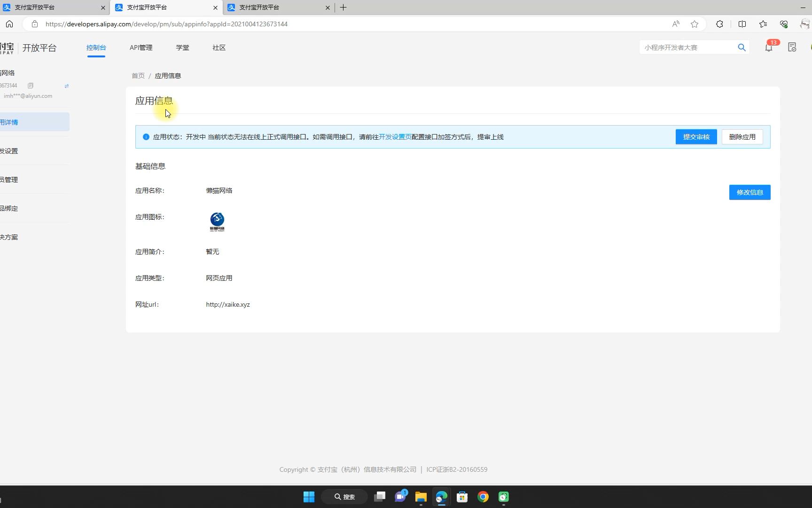Click the taskbar search box
812x508 pixels.
(344, 497)
